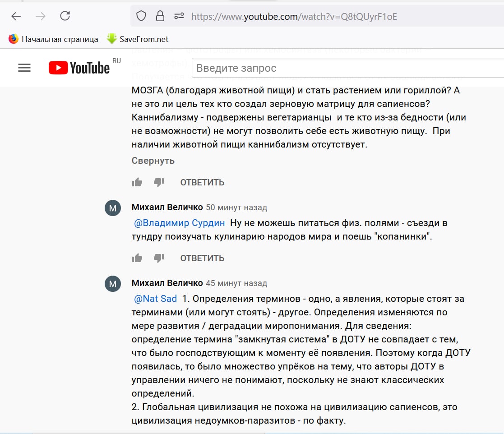This screenshot has width=504, height=434.
Task: Open the SaveFrom.net bookmark
Action: tap(138, 39)
